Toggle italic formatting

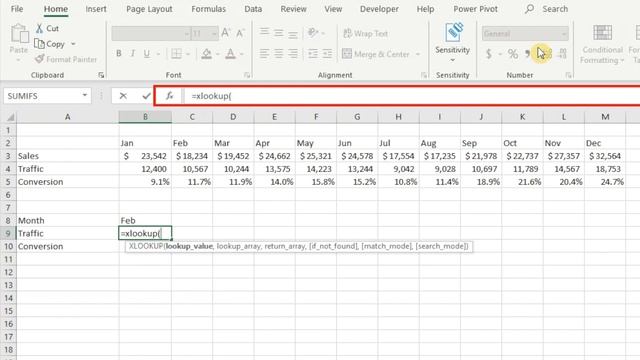(x=133, y=53)
